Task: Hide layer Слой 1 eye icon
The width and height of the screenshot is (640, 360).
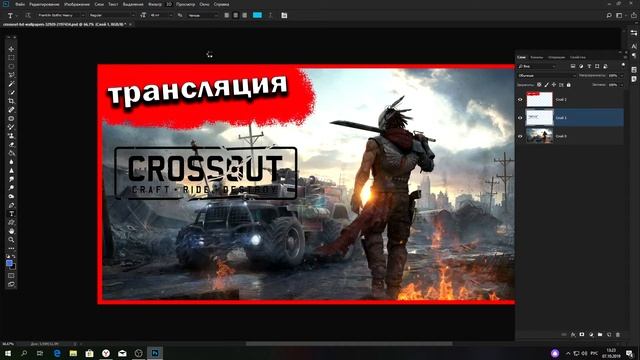Action: 520,118
